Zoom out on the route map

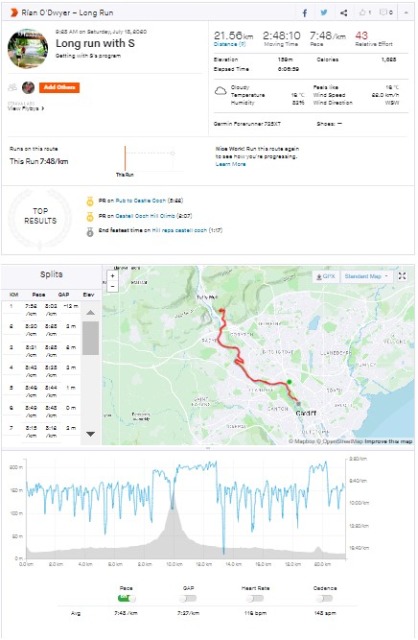[x=112, y=286]
